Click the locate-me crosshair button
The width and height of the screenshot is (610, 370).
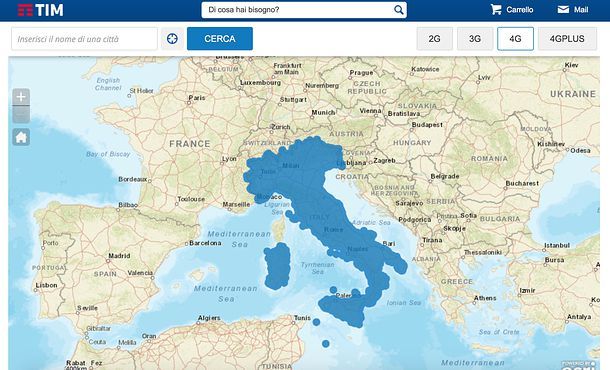pos(172,39)
